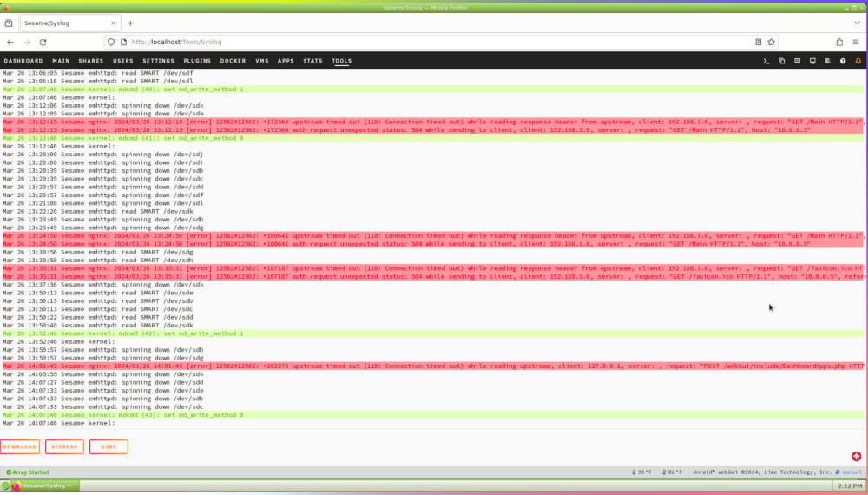
Task: Click log line 13:22:20 read SMART /dev/sdk
Action: 98,212
